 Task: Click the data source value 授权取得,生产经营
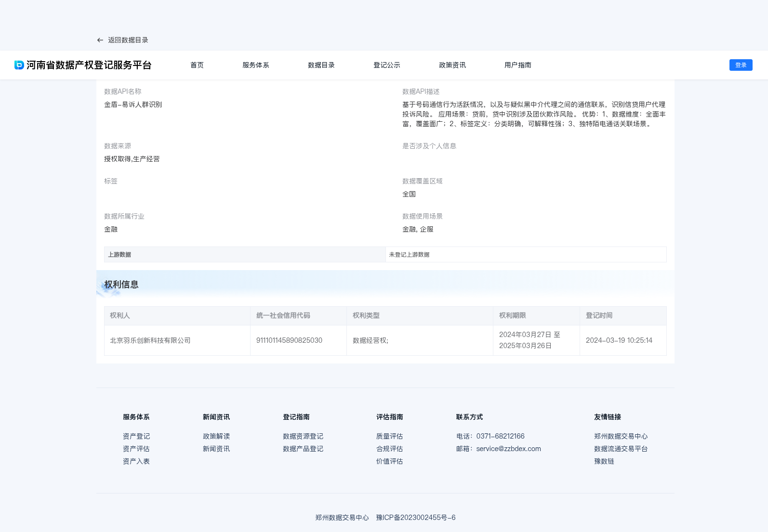point(132,159)
